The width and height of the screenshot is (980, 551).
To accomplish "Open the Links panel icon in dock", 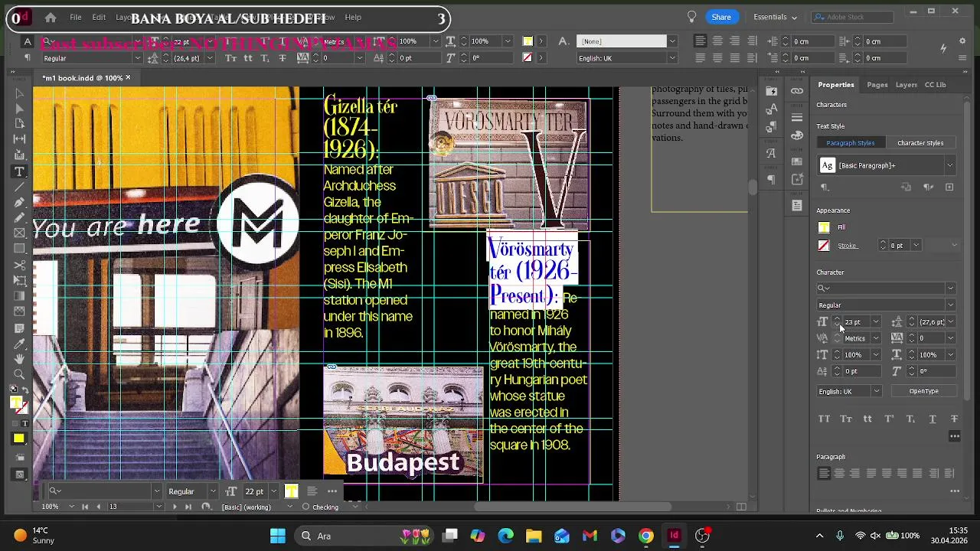I will point(797,90).
